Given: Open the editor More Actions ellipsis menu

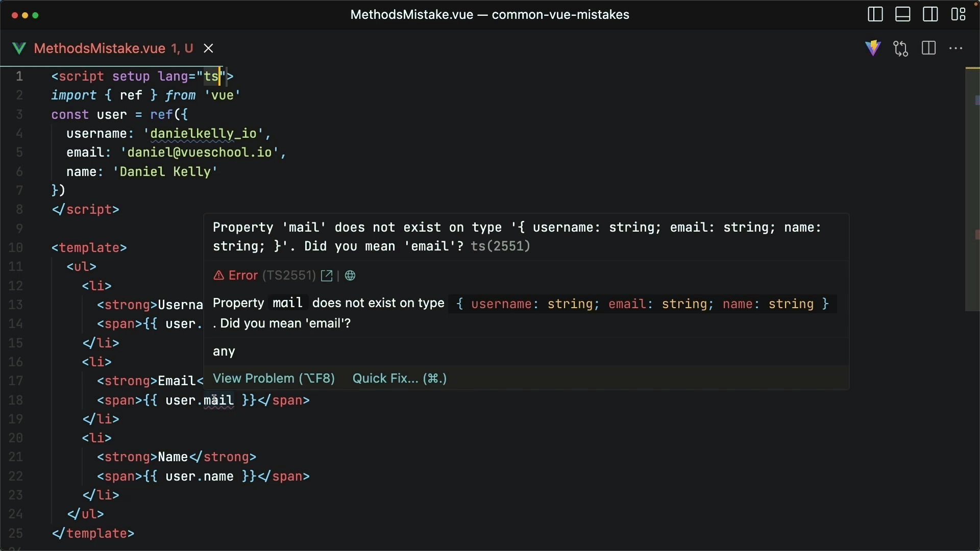Looking at the screenshot, I should pos(956,48).
